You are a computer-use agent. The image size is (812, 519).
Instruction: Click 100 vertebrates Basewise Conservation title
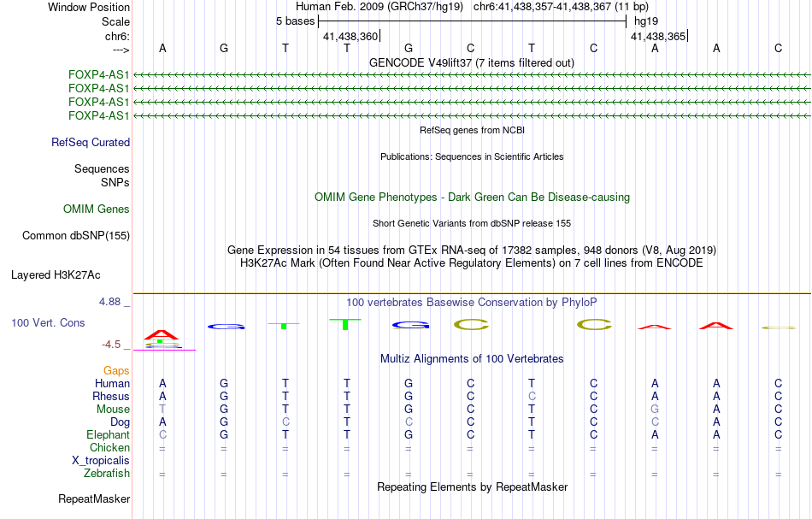[471, 303]
